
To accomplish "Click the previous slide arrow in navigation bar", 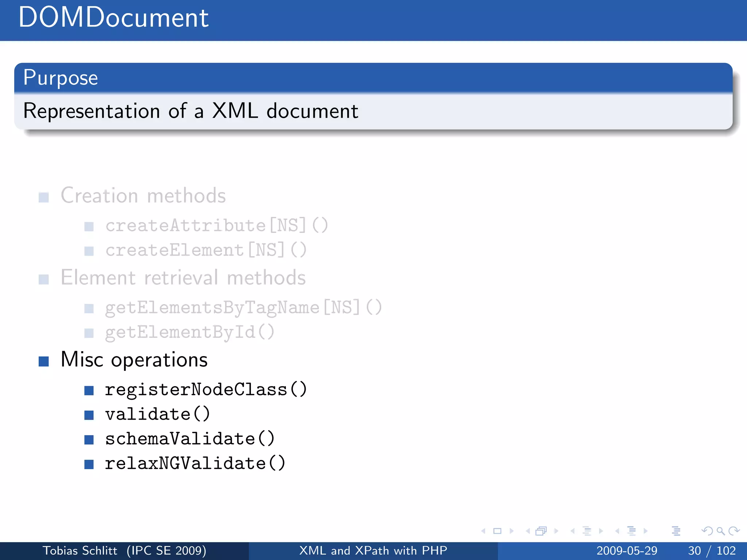I will [484, 531].
